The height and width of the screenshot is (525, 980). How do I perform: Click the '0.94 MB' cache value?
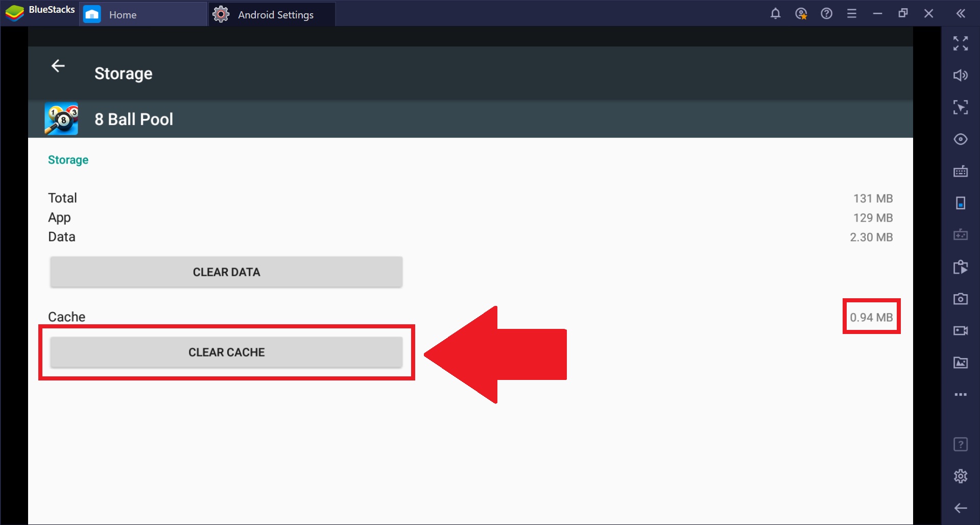[x=871, y=318]
